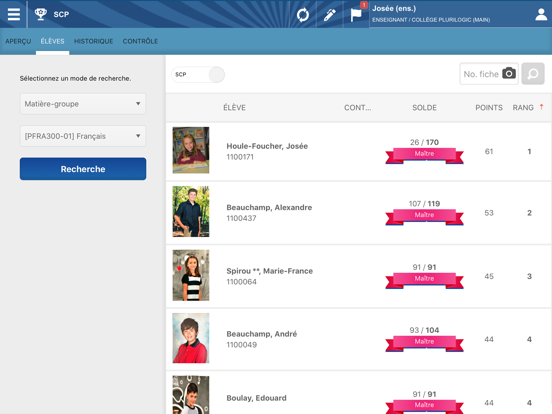Screen dimensions: 552x414
Task: Click the Maître badge for André Beauchamp
Action: pyautogui.click(x=424, y=343)
